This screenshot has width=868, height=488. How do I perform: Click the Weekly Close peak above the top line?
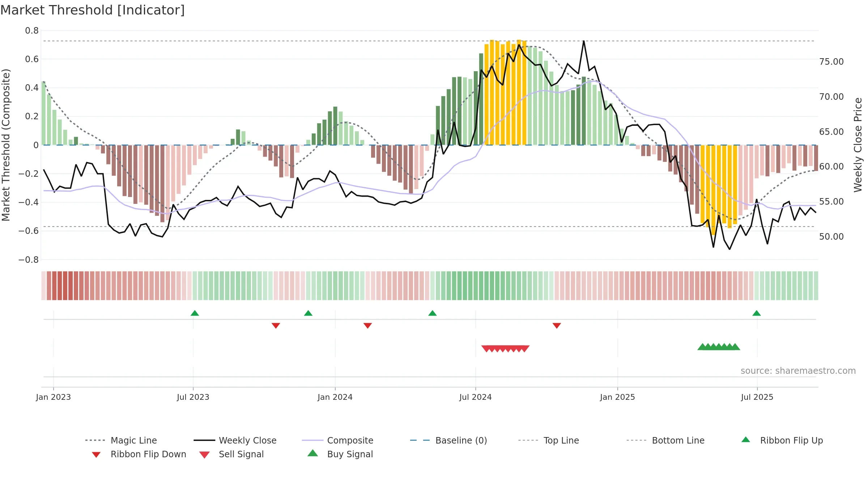[584, 41]
